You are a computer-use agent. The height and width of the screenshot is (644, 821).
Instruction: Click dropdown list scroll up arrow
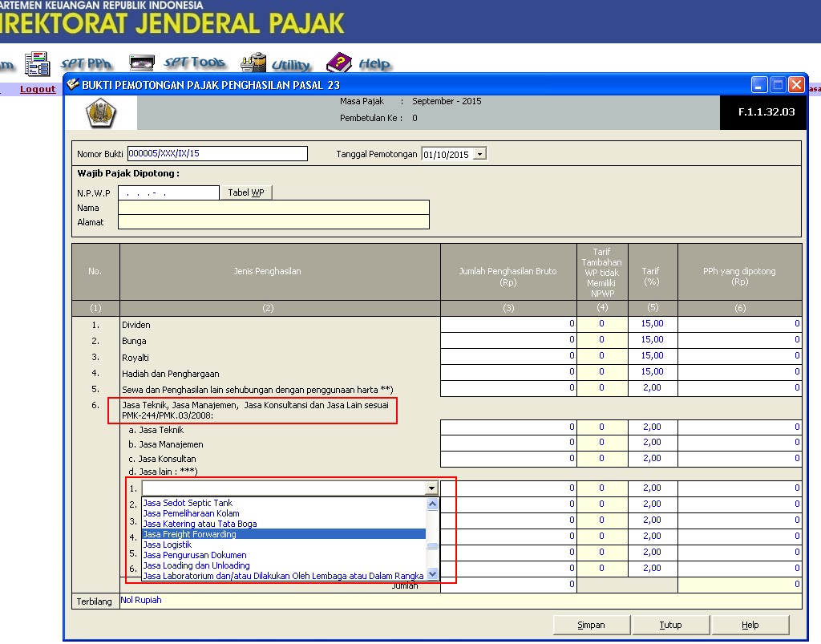point(432,504)
